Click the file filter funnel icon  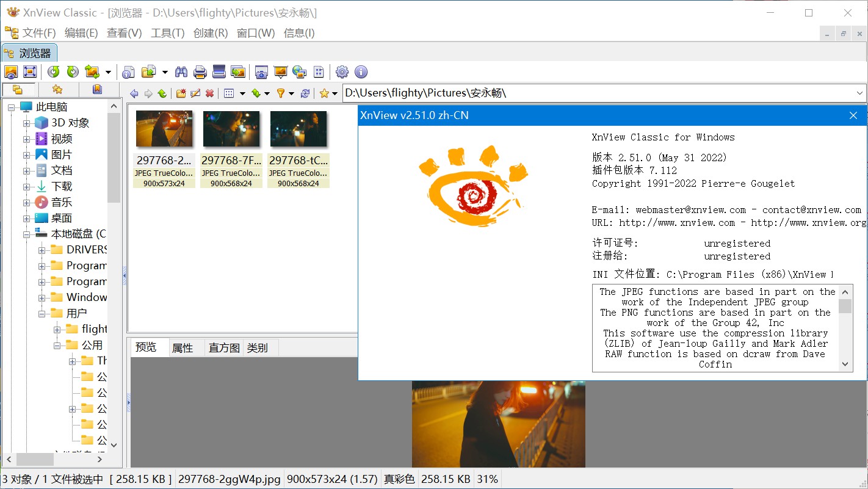(x=281, y=93)
